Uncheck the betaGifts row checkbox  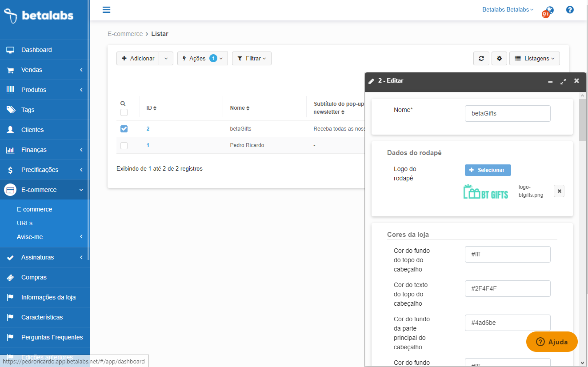pyautogui.click(x=124, y=129)
